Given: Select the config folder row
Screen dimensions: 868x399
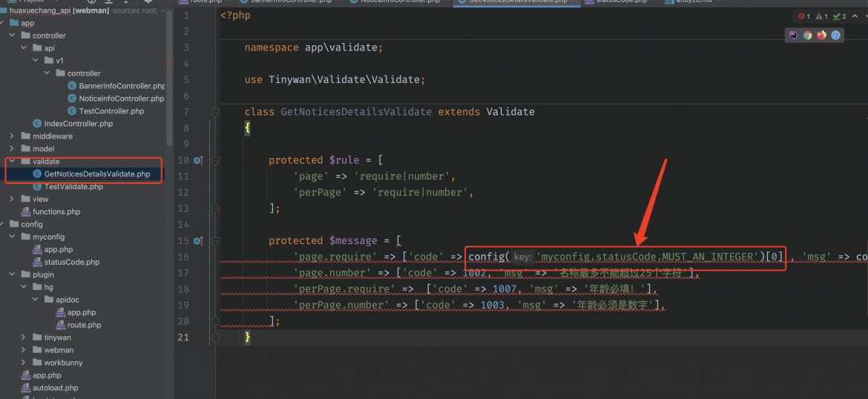Looking at the screenshot, I should coord(83,224).
